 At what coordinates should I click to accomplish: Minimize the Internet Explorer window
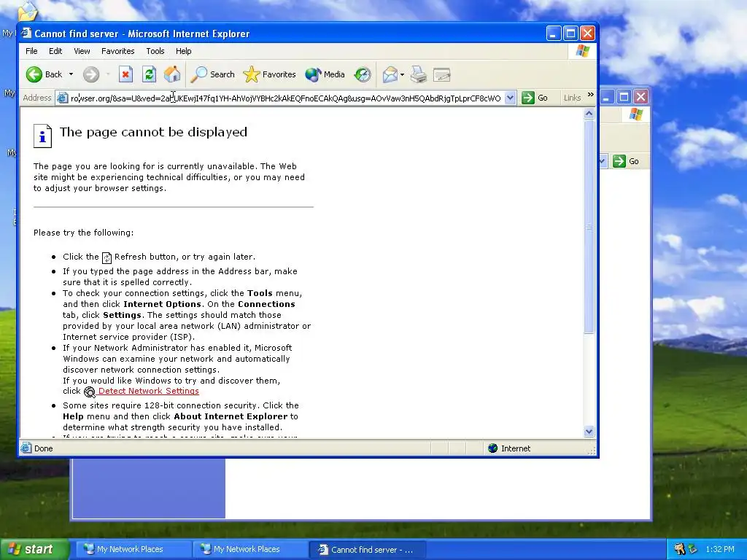coord(554,34)
